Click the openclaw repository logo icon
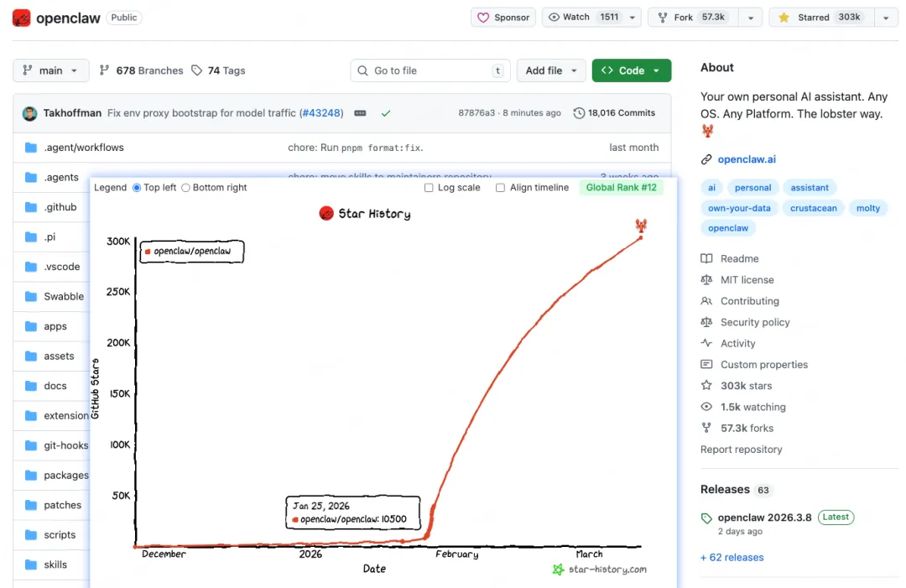 click(x=22, y=18)
